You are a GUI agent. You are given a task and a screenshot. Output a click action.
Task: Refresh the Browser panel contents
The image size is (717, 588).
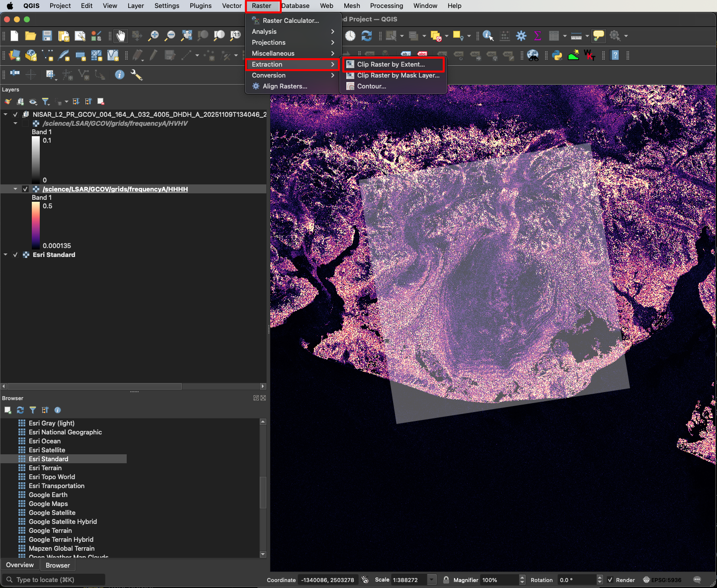click(x=20, y=410)
